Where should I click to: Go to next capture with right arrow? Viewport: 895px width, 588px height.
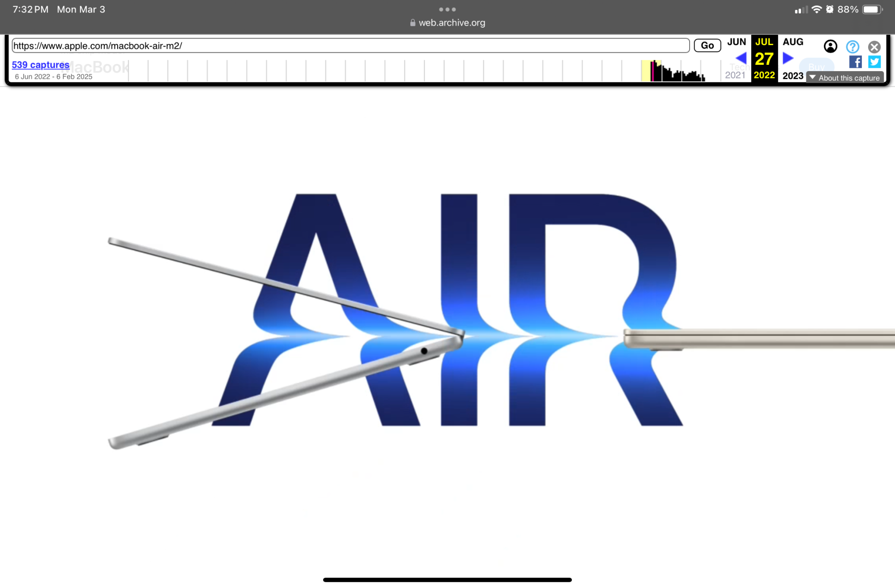pyautogui.click(x=788, y=58)
